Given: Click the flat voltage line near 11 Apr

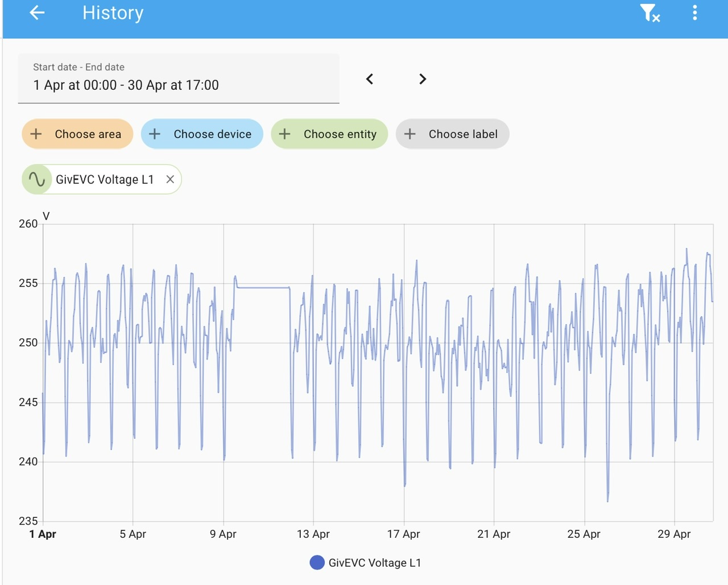Looking at the screenshot, I should [x=263, y=288].
